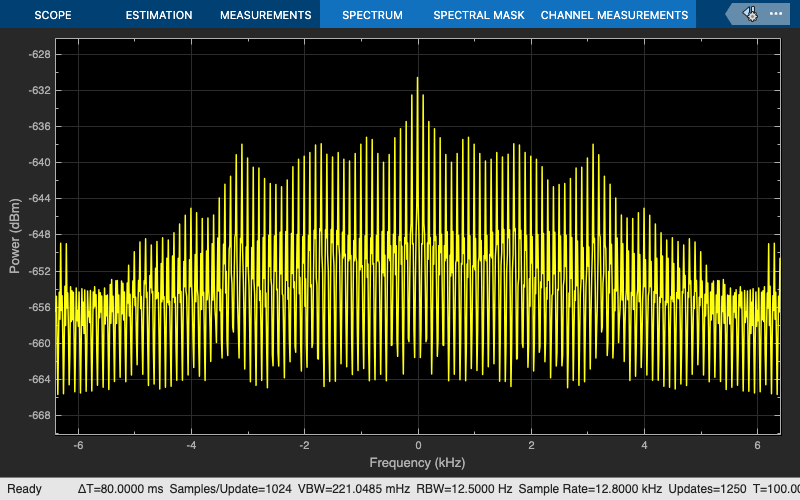The height and width of the screenshot is (500, 800).
Task: Click the Samples/Update=1024 status entry
Action: point(230,489)
